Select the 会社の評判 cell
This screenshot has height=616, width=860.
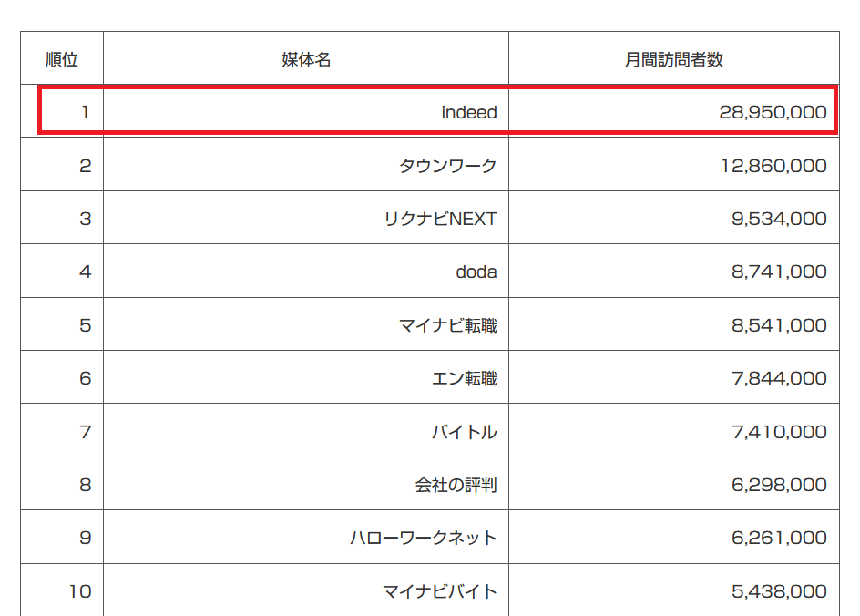[306, 484]
